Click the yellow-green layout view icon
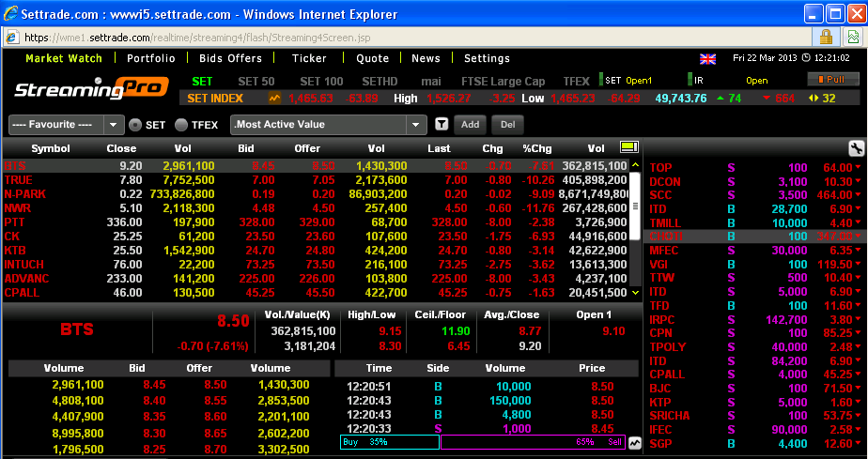 click(x=629, y=147)
